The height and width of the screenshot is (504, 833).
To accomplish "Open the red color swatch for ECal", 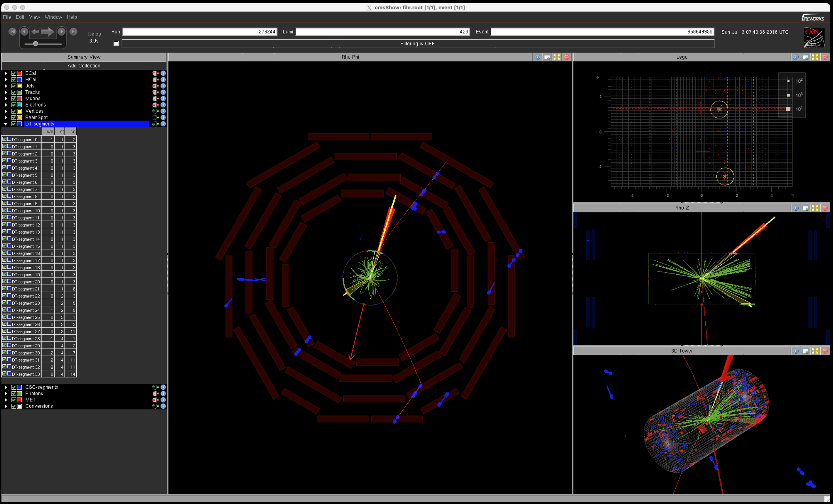I will (20, 73).
